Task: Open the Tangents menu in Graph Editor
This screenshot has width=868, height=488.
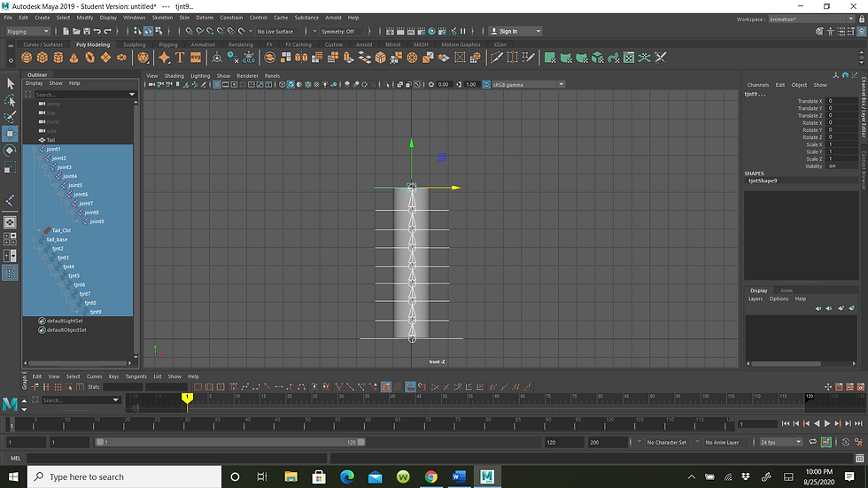Action: (136, 376)
